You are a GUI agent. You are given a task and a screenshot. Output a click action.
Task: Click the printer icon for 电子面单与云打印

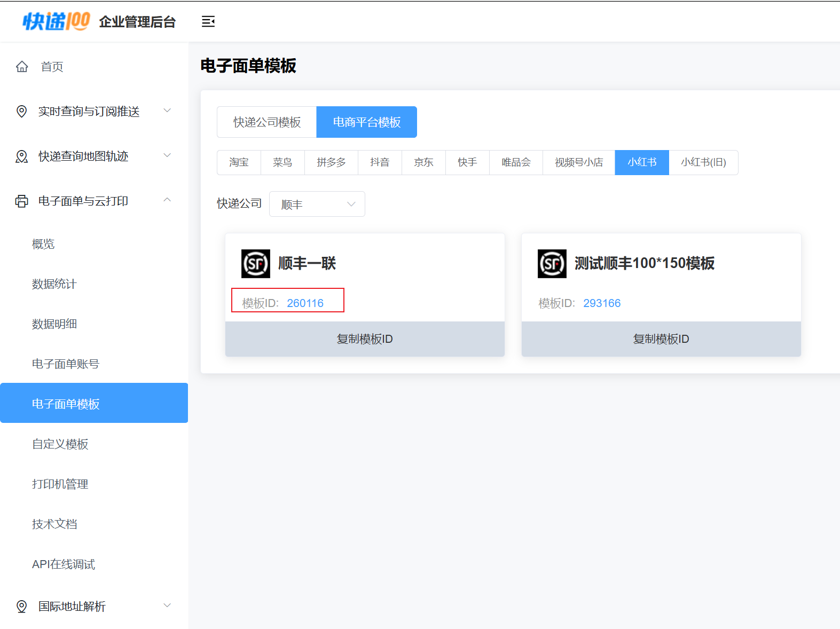pyautogui.click(x=22, y=201)
